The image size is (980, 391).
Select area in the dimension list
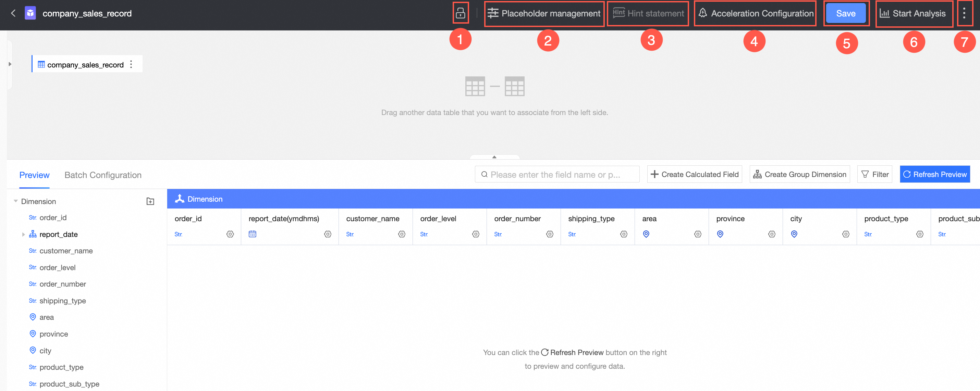point(46,317)
